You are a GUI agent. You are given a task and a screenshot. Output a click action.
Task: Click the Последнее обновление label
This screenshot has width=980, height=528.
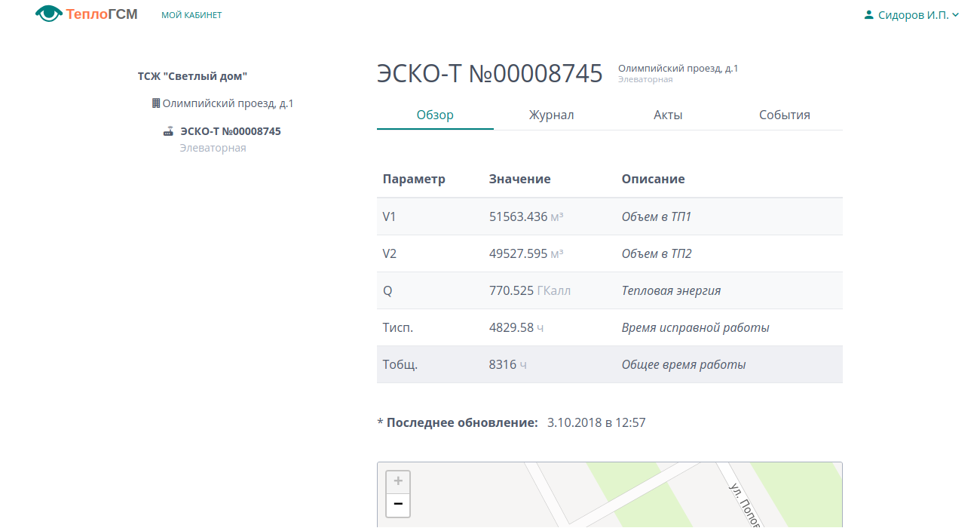(x=462, y=422)
